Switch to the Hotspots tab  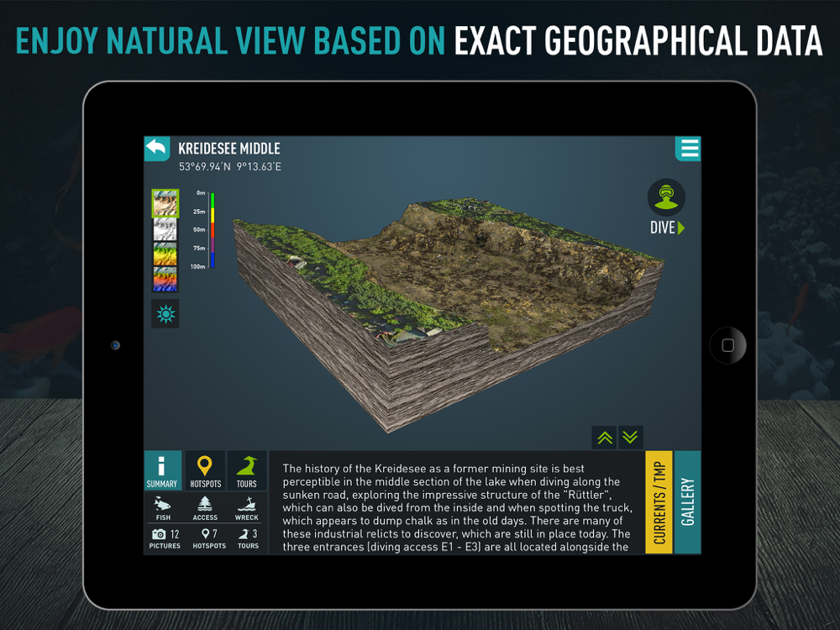click(x=205, y=471)
